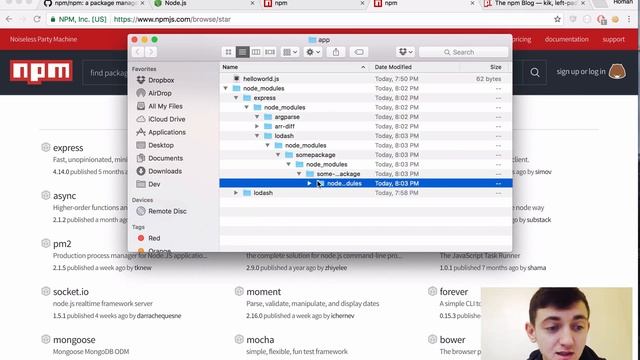
Task: Switch to The npm Blog tab
Action: pyautogui.click(x=535, y=4)
